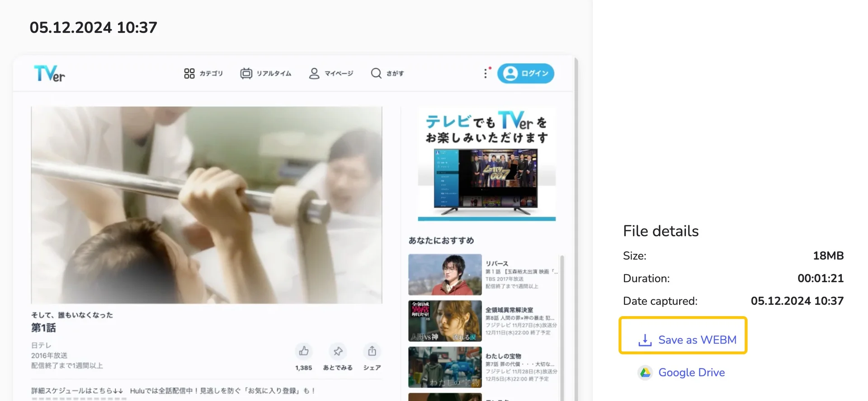Click the シェア share icon
Screen dimensions: 868x401
pos(372,351)
